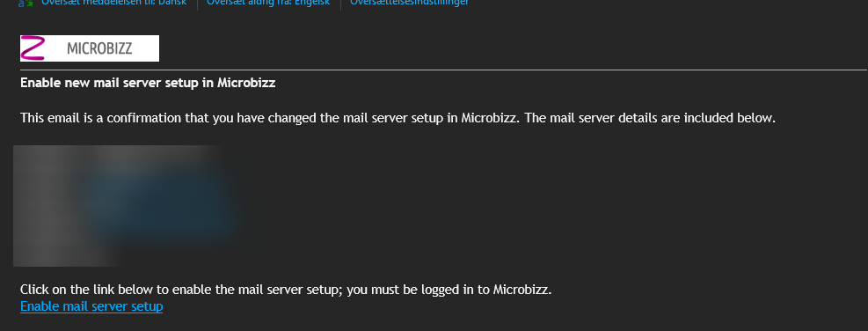Open Oversættelsesindstillinger translation settings

tap(409, 3)
